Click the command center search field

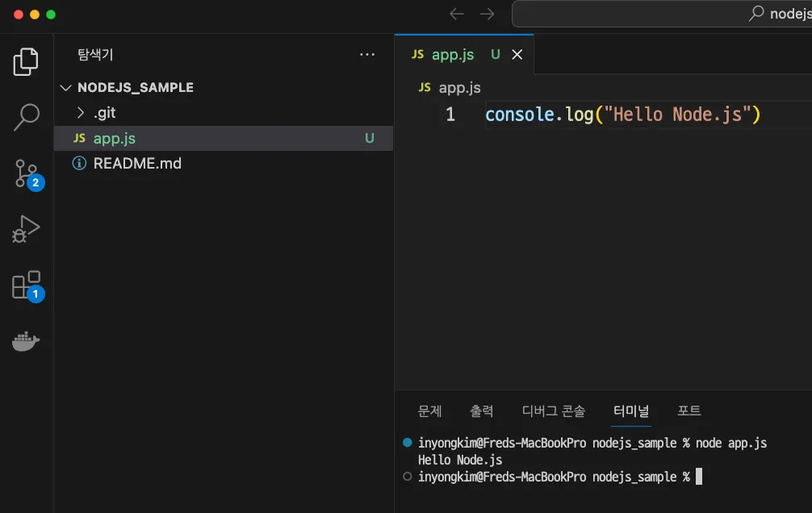(x=662, y=14)
